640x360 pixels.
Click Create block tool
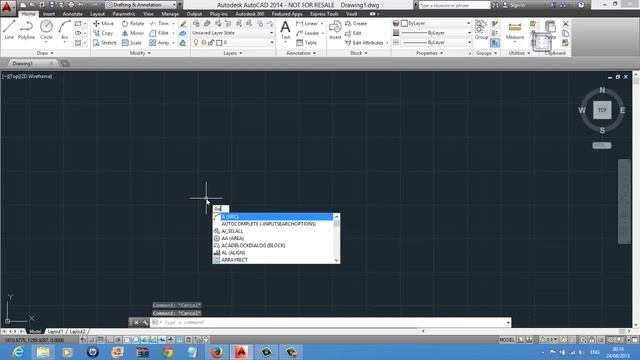pyautogui.click(x=356, y=24)
